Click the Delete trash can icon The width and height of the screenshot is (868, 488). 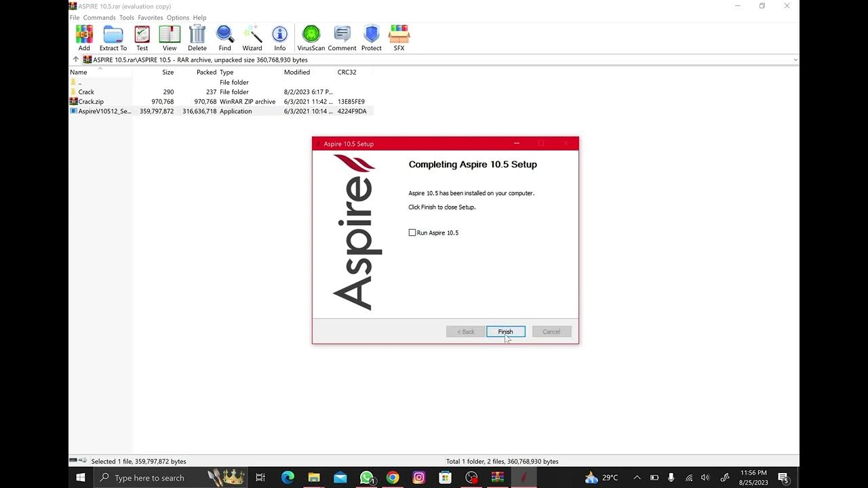[x=197, y=38]
